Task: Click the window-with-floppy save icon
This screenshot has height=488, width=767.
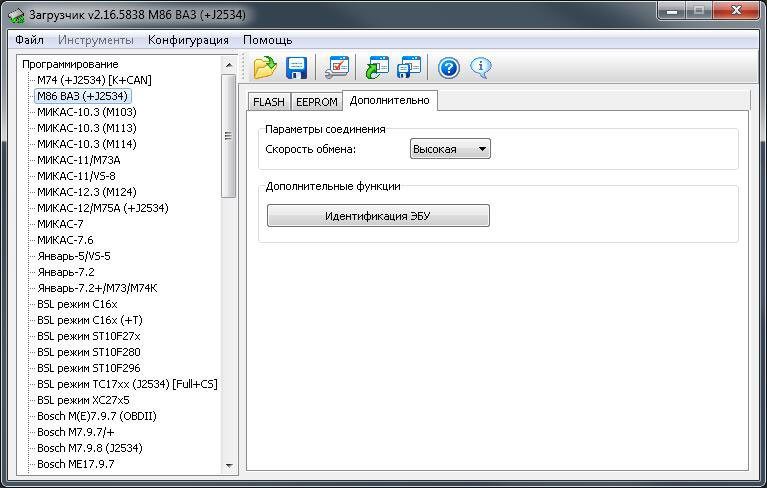Action: click(409, 68)
